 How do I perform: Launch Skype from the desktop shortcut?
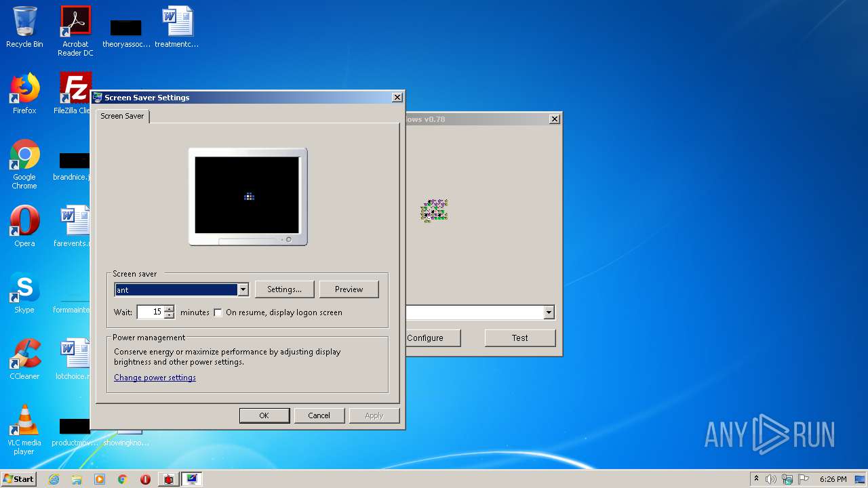click(24, 293)
